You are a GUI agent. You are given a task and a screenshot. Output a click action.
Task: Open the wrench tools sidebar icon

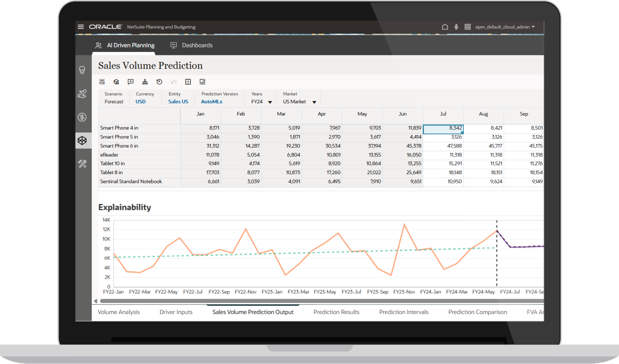click(x=82, y=164)
